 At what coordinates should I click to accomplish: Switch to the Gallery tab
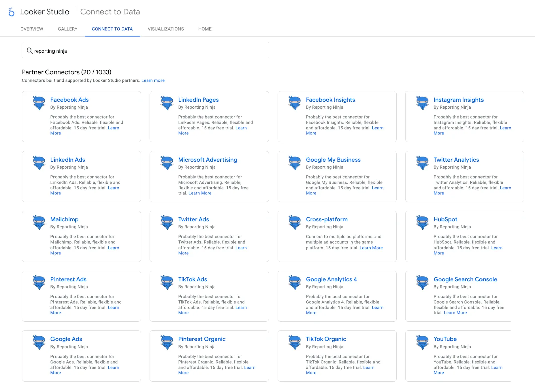pyautogui.click(x=68, y=29)
